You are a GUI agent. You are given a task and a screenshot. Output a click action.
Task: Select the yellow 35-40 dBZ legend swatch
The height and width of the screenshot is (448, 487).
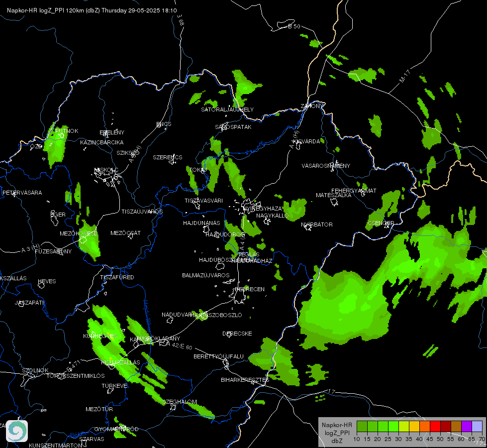(x=414, y=427)
